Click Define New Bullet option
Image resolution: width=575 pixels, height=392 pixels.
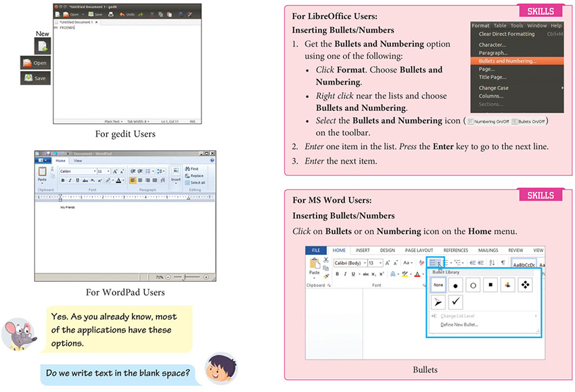click(x=459, y=325)
